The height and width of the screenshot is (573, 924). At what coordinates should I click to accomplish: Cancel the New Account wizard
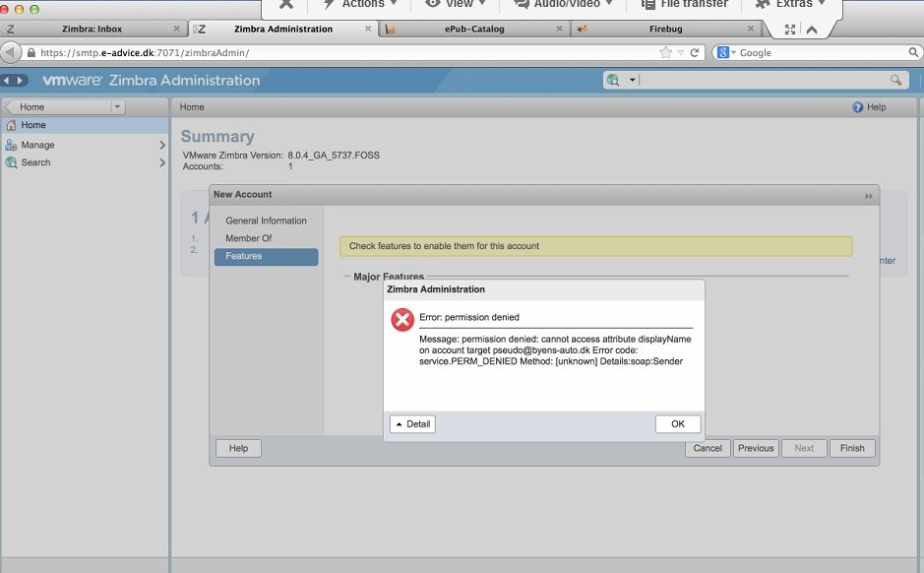(708, 448)
